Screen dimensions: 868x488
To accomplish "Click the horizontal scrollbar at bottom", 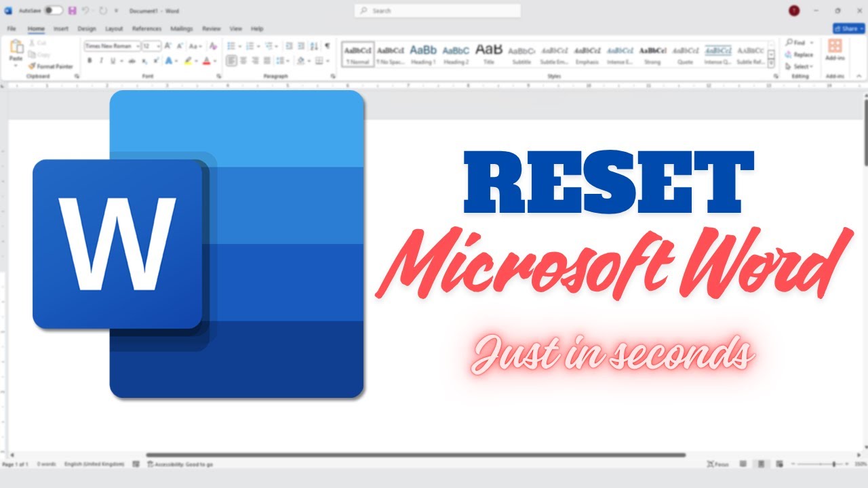I will (x=416, y=455).
